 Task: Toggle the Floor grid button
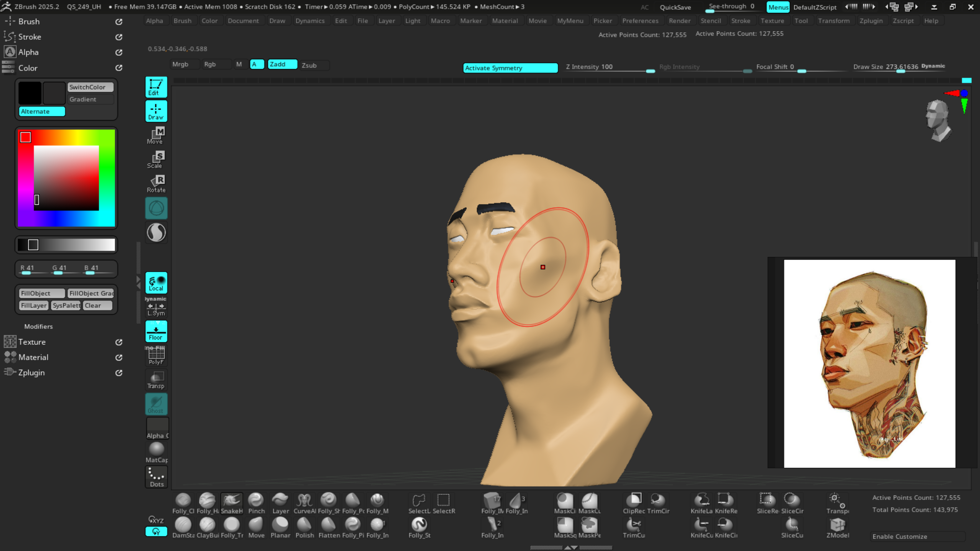coord(156,331)
